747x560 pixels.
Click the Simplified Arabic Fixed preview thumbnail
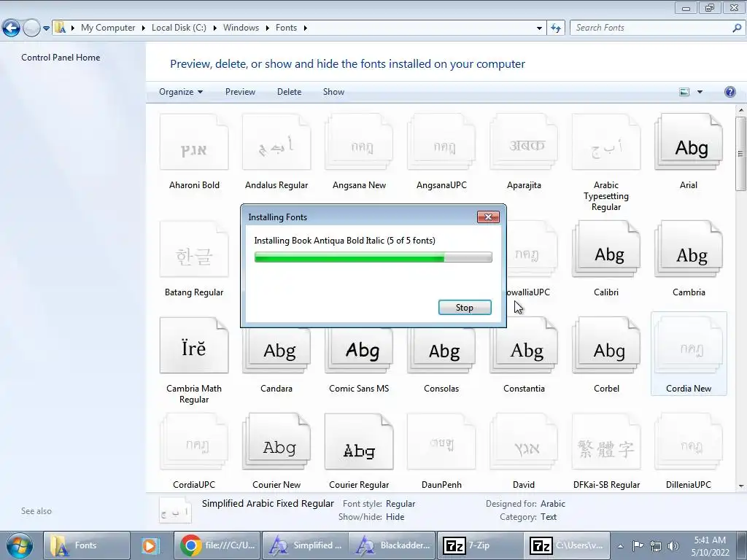tap(175, 510)
